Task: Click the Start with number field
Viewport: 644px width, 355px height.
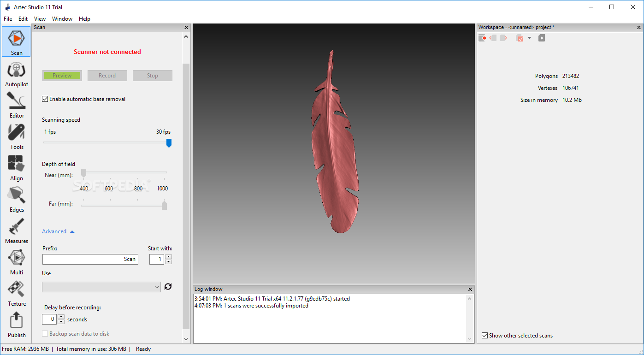Action: coord(157,259)
